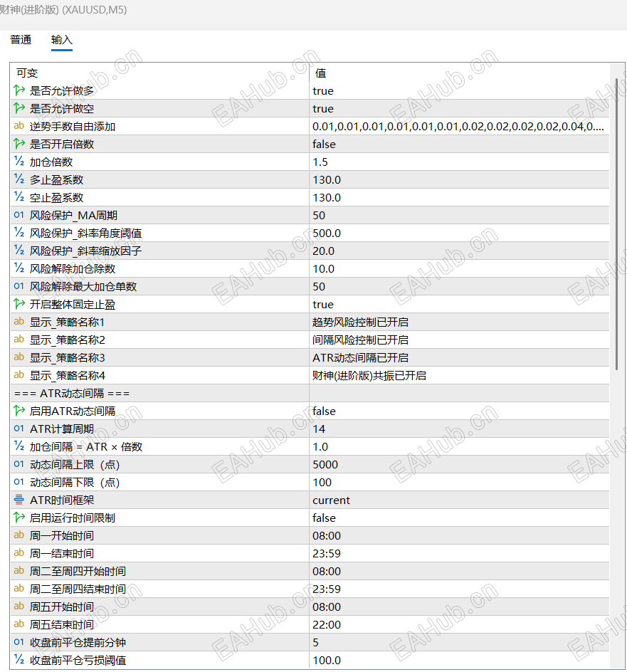Click the 01 icon beside 收盘前平仓提前分钟

(19, 642)
